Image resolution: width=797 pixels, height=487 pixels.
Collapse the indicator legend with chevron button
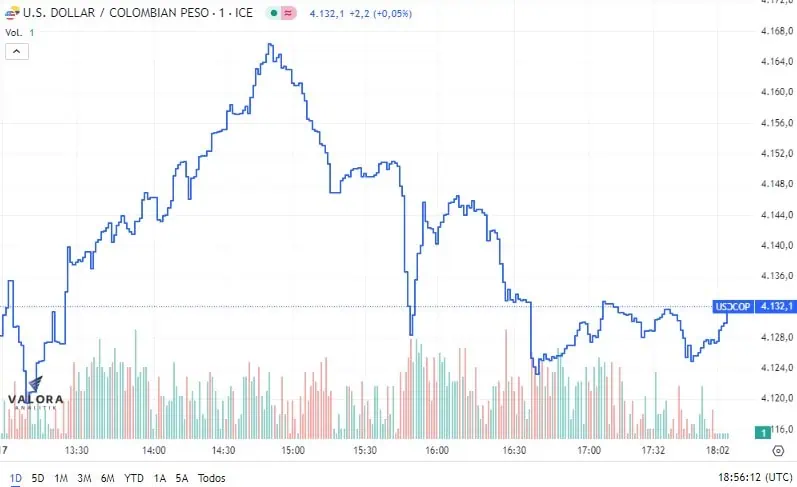pos(17,51)
